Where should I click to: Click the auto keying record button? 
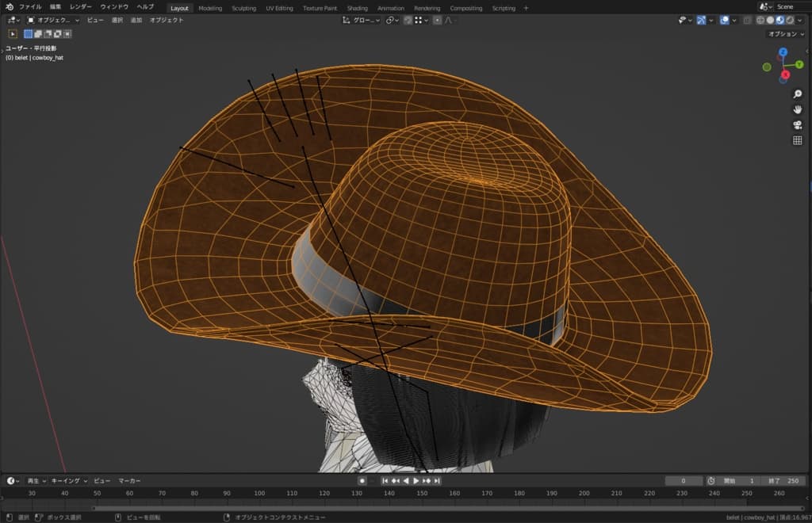362,480
